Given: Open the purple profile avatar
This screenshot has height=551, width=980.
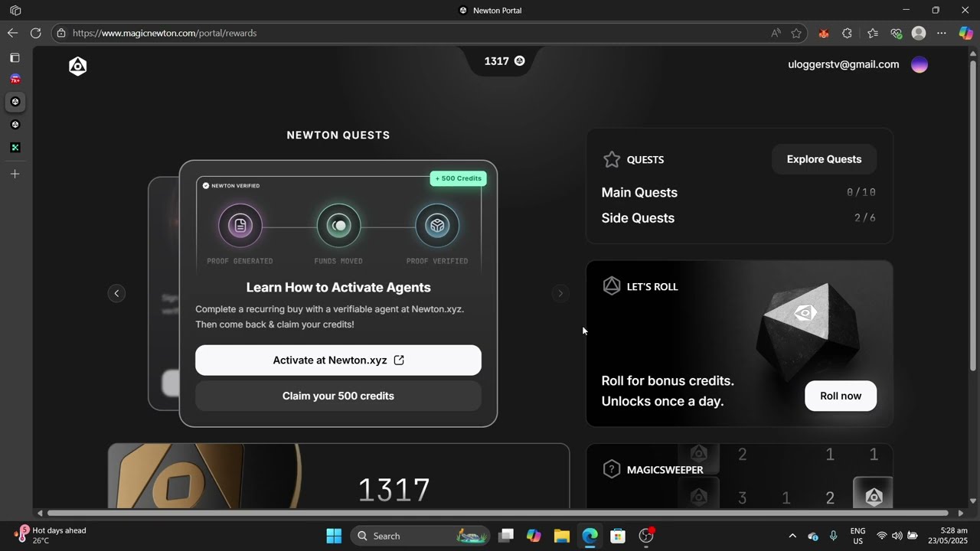Looking at the screenshot, I should coord(920,65).
